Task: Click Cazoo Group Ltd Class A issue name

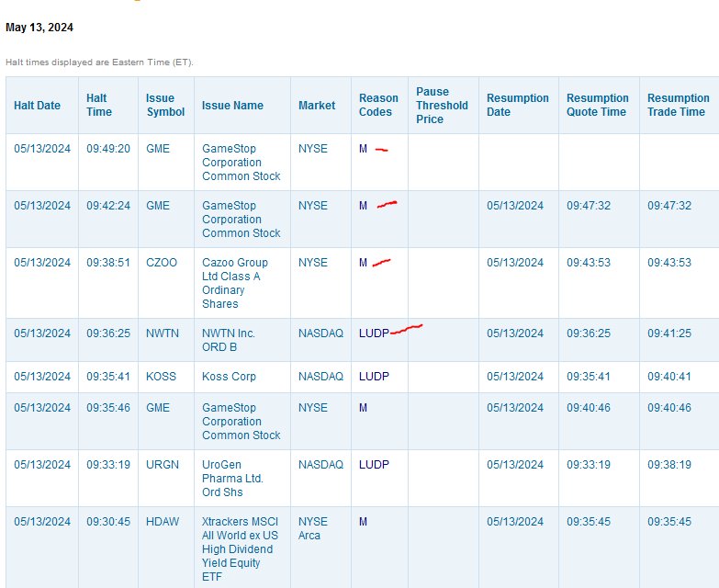Action: pos(234,283)
